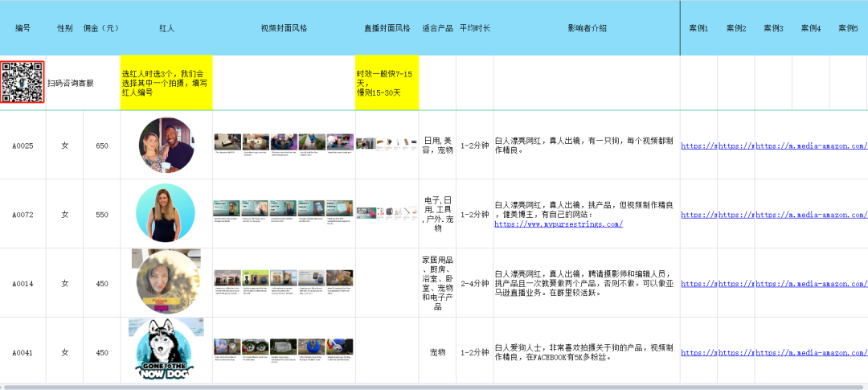The width and height of the screenshot is (868, 390).
Task: Select the 案例5 column header
Action: click(x=848, y=28)
